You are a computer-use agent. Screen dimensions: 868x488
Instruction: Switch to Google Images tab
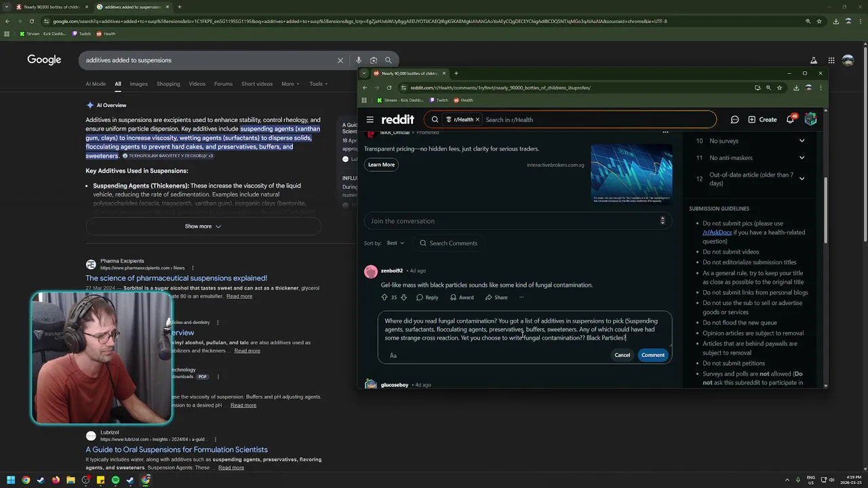[x=138, y=84]
